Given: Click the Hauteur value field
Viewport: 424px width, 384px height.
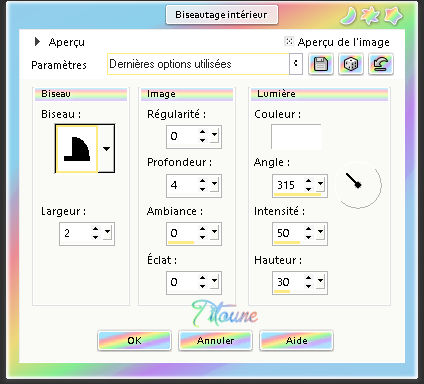Looking at the screenshot, I should point(289,282).
